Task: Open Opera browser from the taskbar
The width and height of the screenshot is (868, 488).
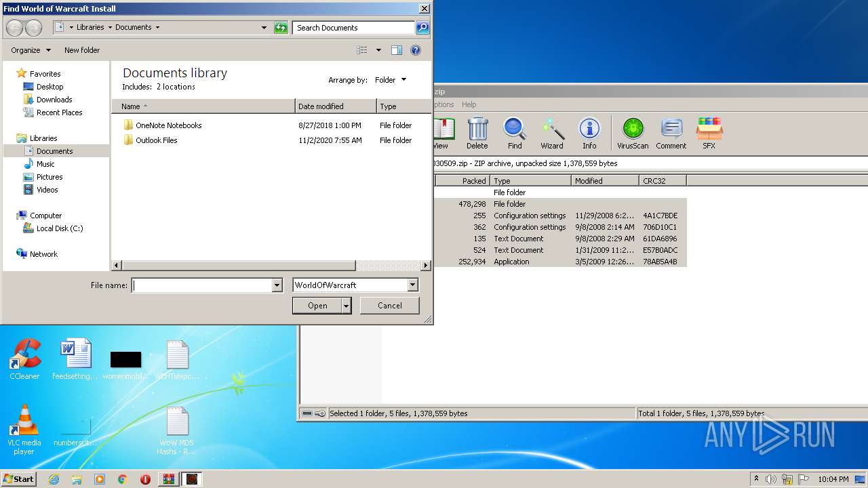Action: [x=145, y=479]
